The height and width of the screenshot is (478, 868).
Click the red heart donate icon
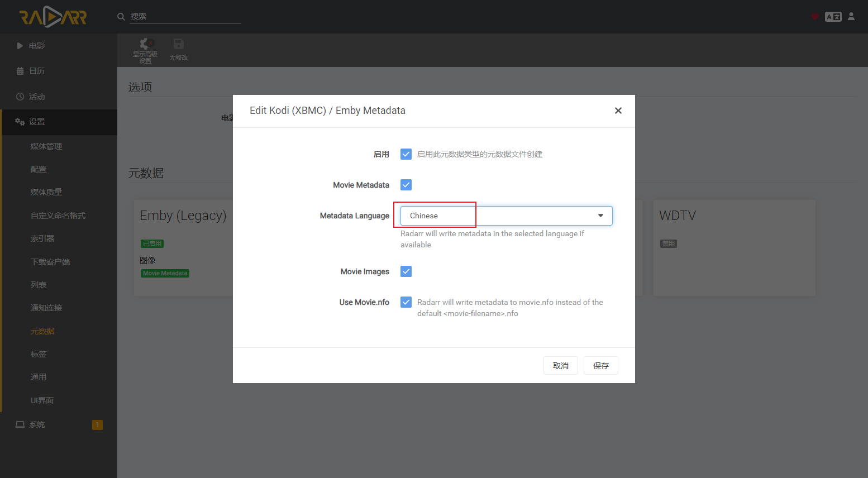815,17
